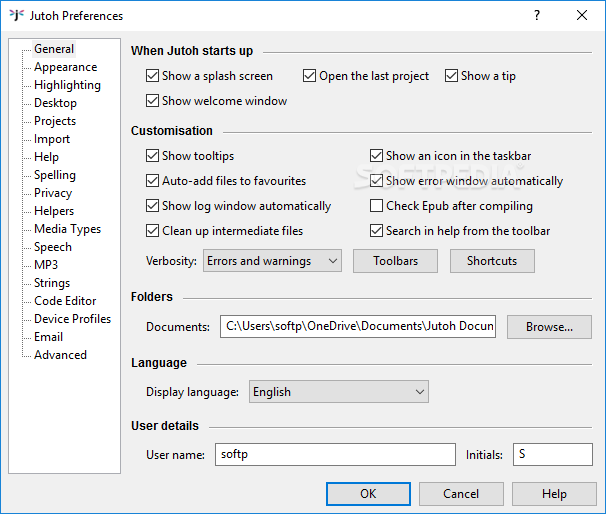The image size is (606, 514).
Task: Select Media Types in the preferences tree
Action: coord(67,229)
